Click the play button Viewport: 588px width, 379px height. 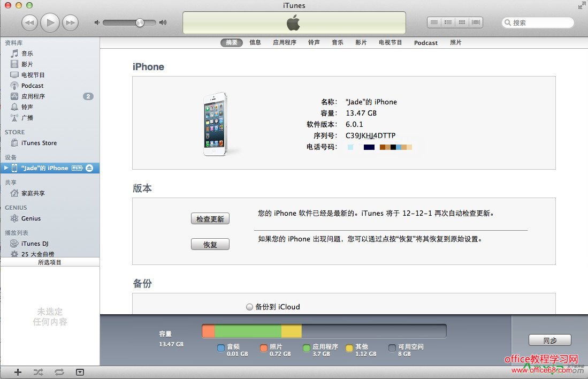pos(50,22)
